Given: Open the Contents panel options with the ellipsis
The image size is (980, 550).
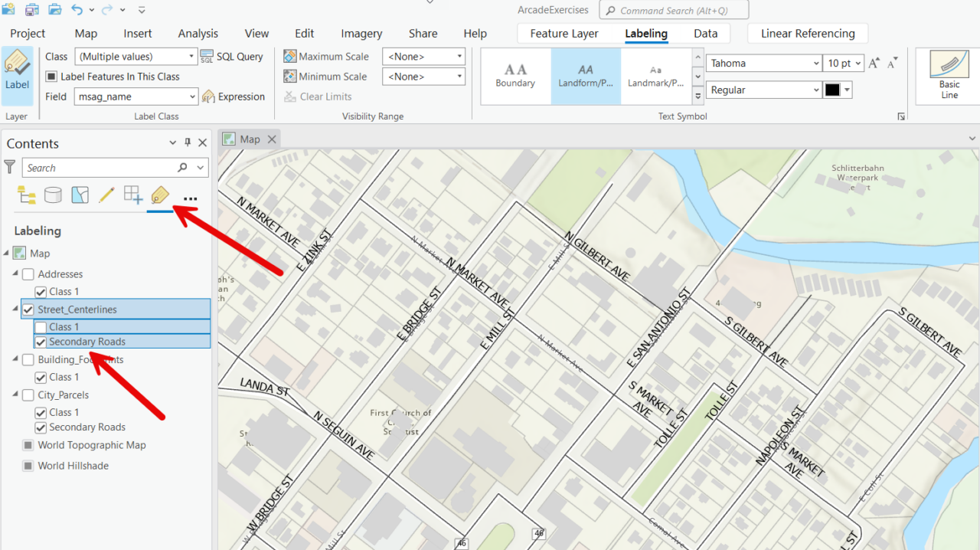Looking at the screenshot, I should click(x=189, y=198).
